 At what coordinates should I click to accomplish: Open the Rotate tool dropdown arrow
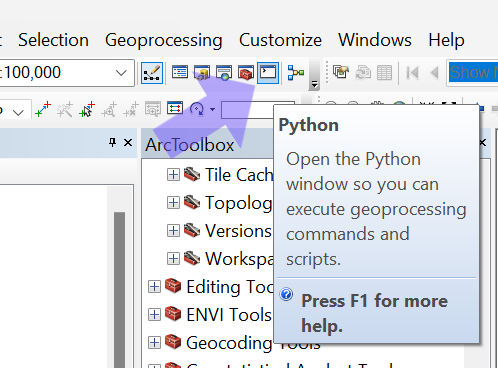[x=212, y=109]
